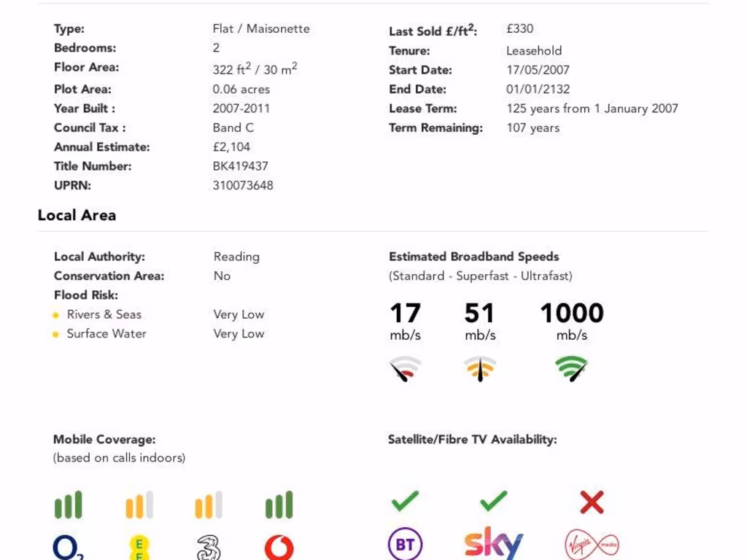Click the Sky provider logo
Image resolution: width=747 pixels, height=560 pixels.
[494, 544]
